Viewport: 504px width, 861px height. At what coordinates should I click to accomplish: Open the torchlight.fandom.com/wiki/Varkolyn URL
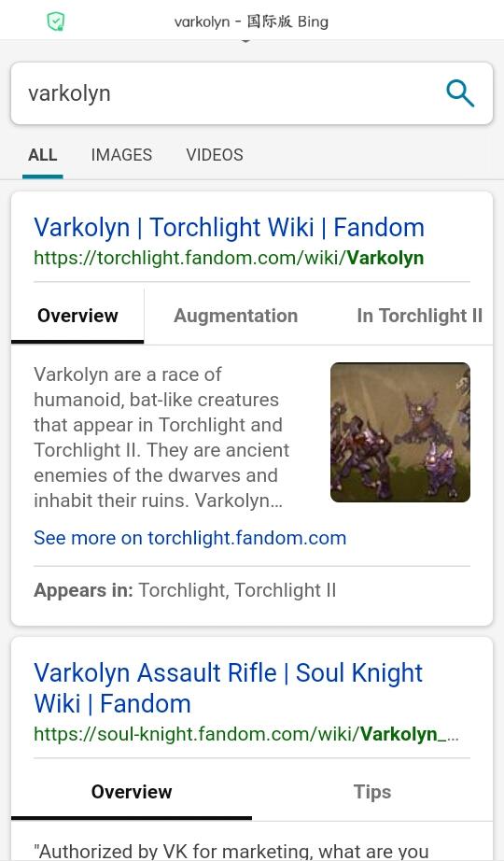pyautogui.click(x=229, y=258)
